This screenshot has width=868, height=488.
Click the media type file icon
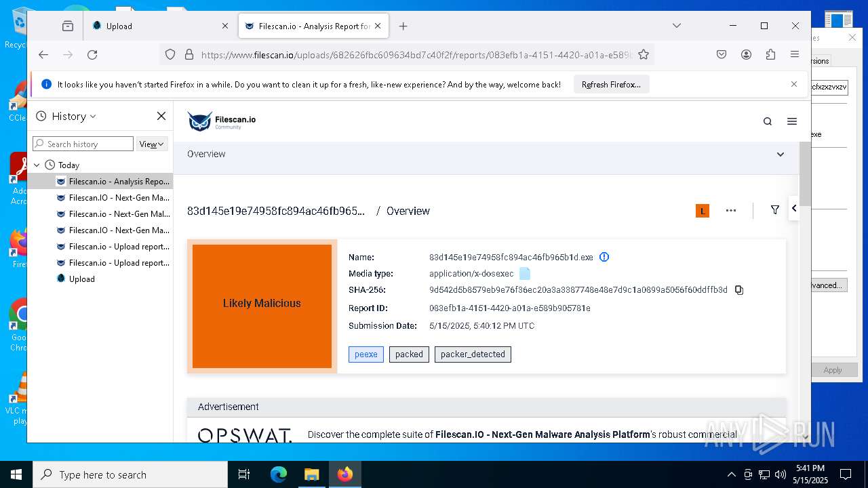[525, 274]
